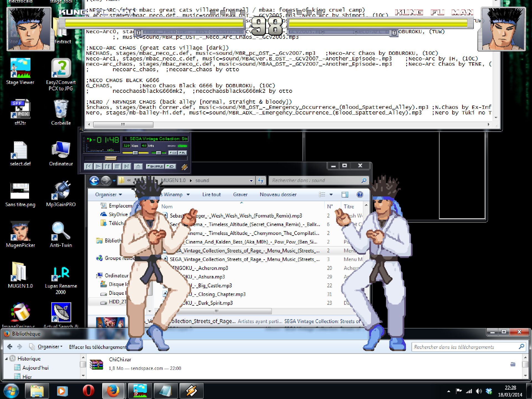
Task: Open Explorer help question mark icon
Action: [x=360, y=195]
